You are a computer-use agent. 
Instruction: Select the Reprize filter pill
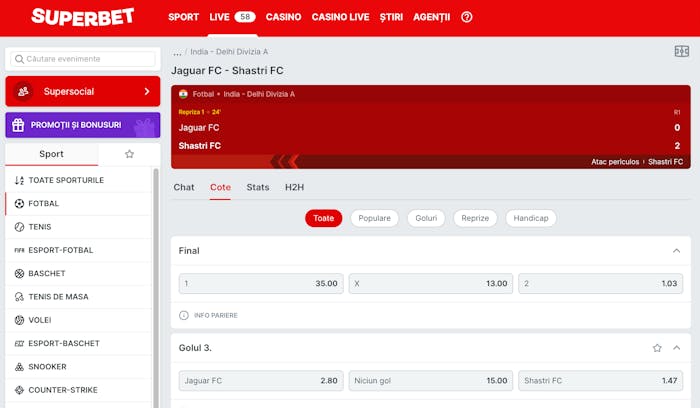tap(475, 218)
